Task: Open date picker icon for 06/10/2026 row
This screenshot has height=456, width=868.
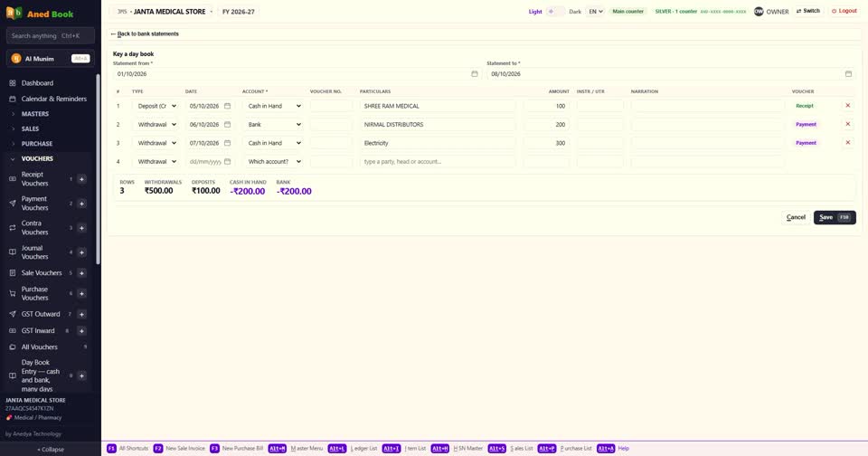Action: click(227, 124)
